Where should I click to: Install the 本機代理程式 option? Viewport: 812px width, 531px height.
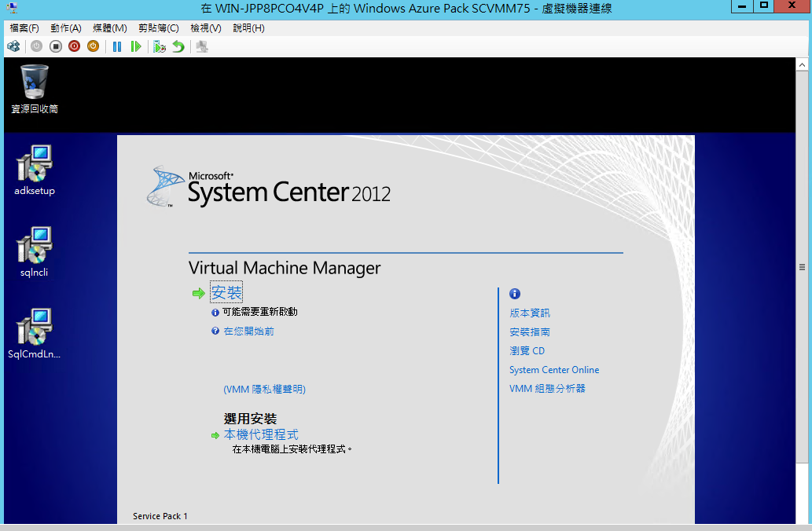[261, 434]
